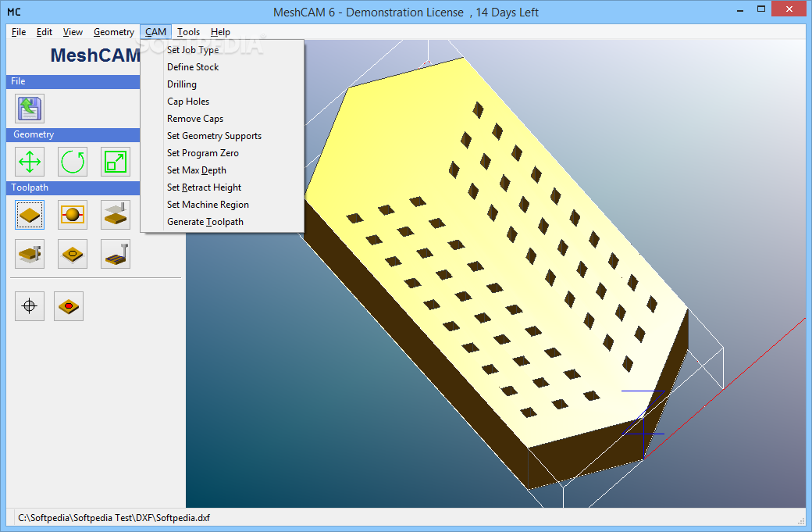Open the View menu
812x532 pixels.
(73, 32)
